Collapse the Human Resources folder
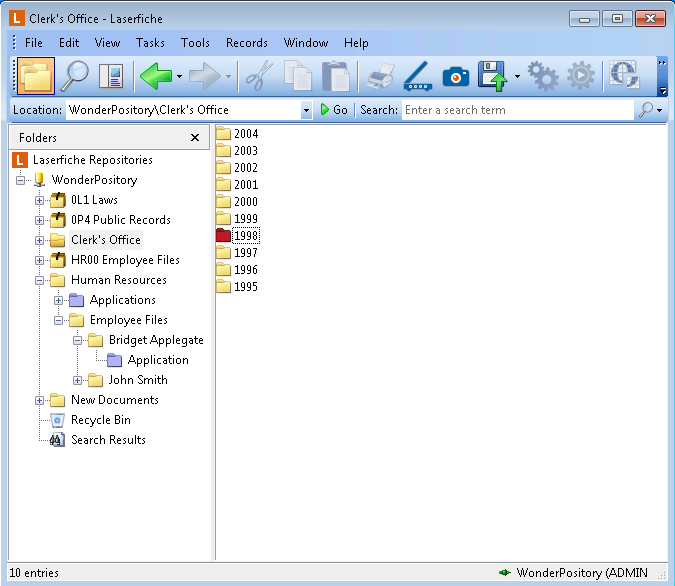 click(x=39, y=280)
